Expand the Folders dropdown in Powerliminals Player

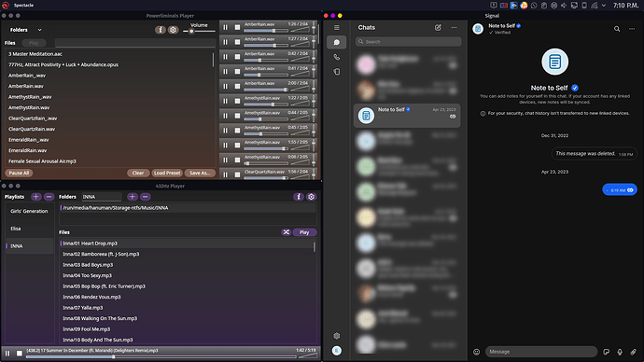click(25, 30)
